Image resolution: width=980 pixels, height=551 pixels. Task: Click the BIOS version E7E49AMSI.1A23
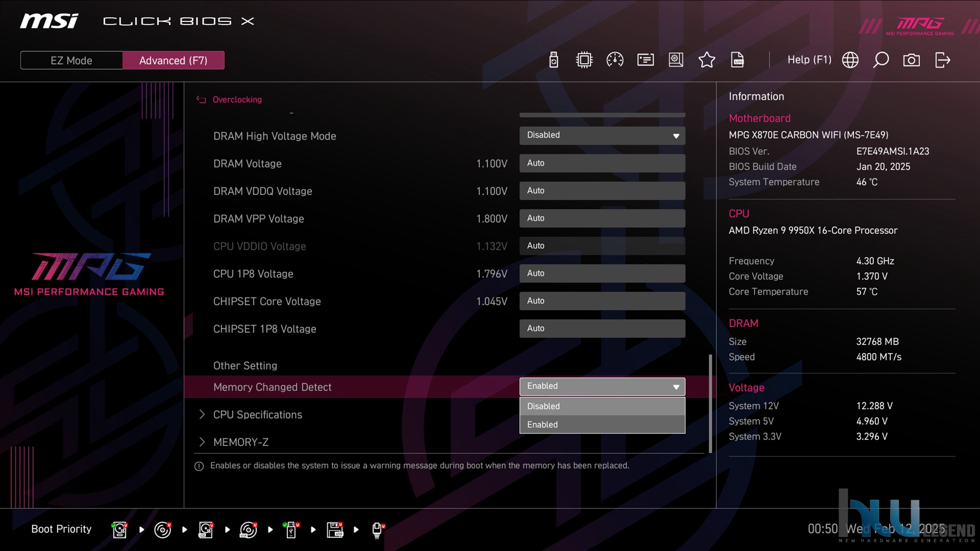click(x=892, y=151)
